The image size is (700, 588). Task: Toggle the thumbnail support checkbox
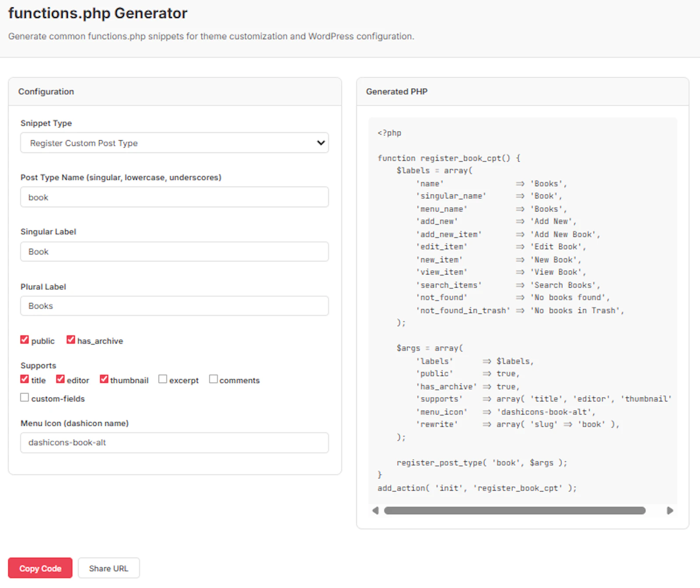(x=104, y=379)
